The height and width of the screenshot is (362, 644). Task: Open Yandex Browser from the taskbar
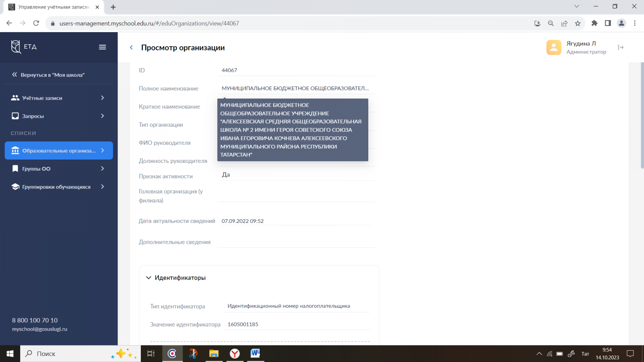pos(235,354)
